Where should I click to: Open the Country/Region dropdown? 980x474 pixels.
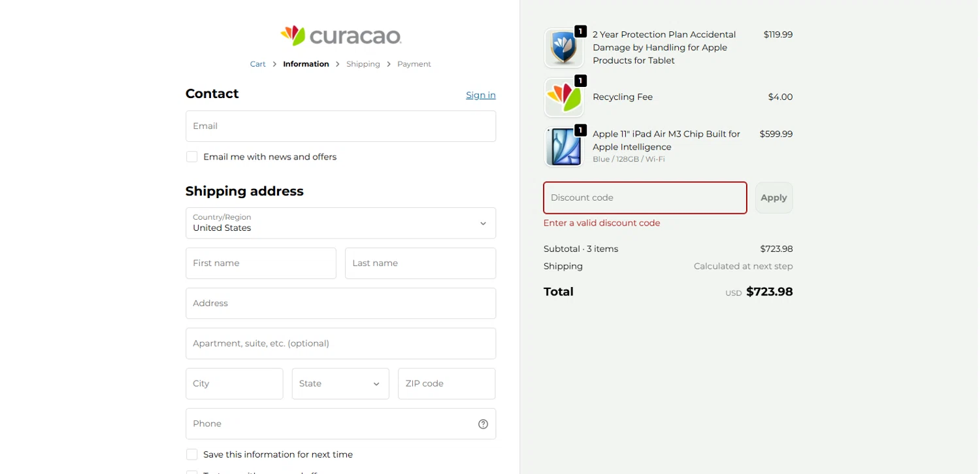340,223
